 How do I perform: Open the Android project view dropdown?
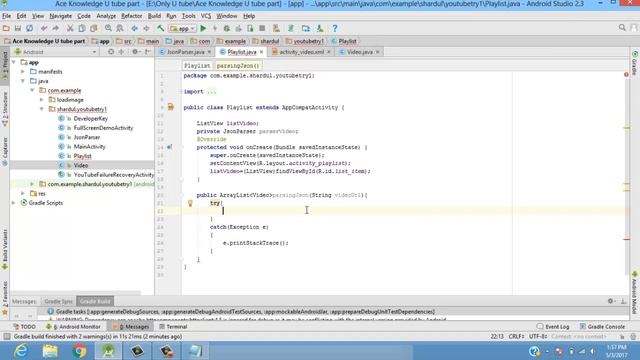pyautogui.click(x=56, y=52)
